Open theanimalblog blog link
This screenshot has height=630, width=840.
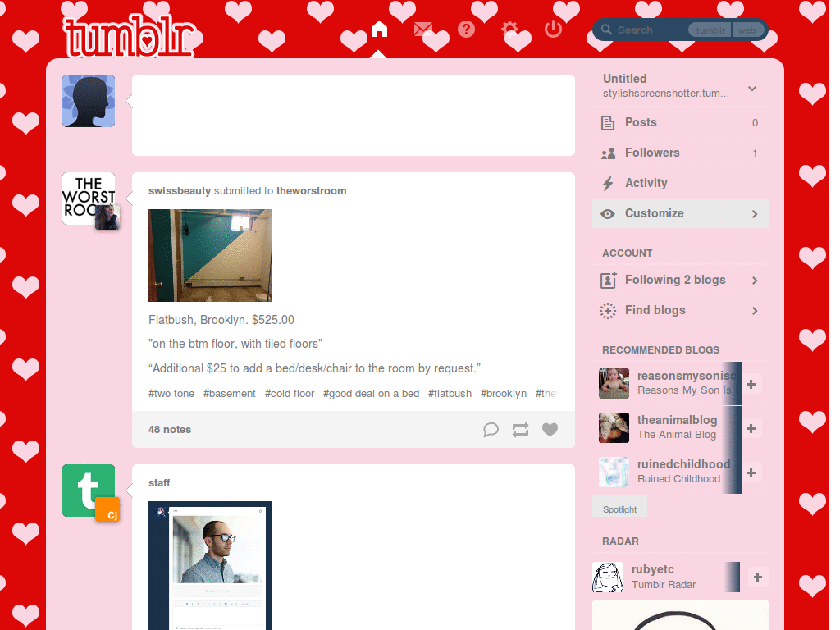point(677,420)
